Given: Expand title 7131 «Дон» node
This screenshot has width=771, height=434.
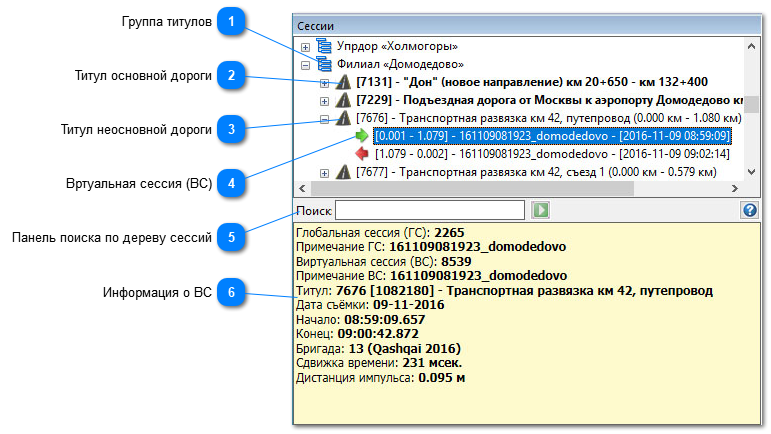Looking at the screenshot, I should (324, 82).
